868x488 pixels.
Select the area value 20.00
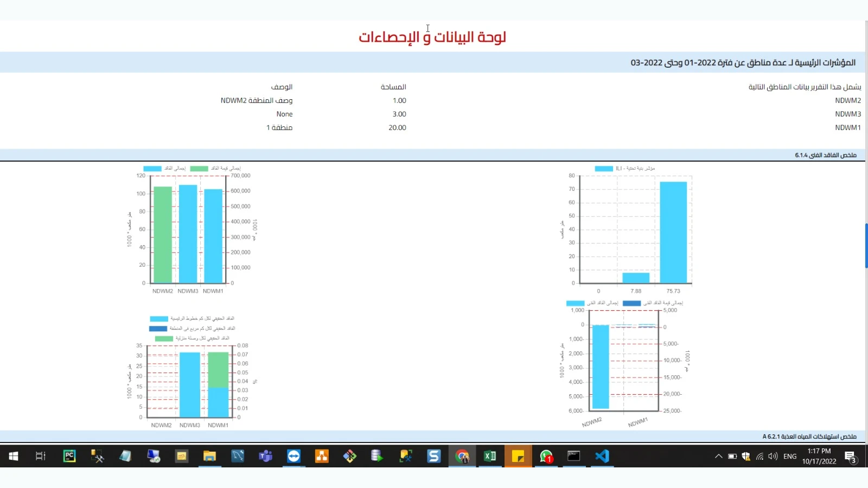click(397, 128)
